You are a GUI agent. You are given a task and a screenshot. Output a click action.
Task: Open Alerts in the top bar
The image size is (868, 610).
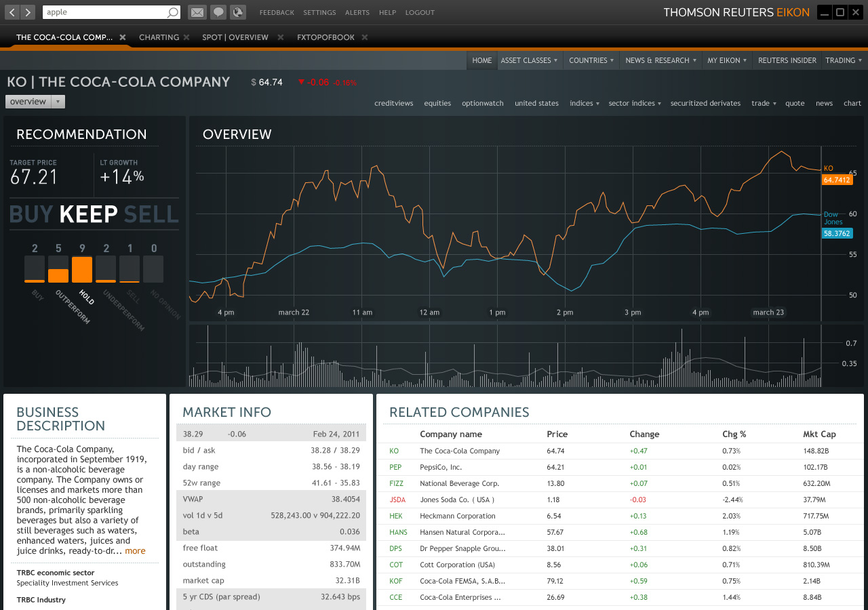pyautogui.click(x=357, y=12)
